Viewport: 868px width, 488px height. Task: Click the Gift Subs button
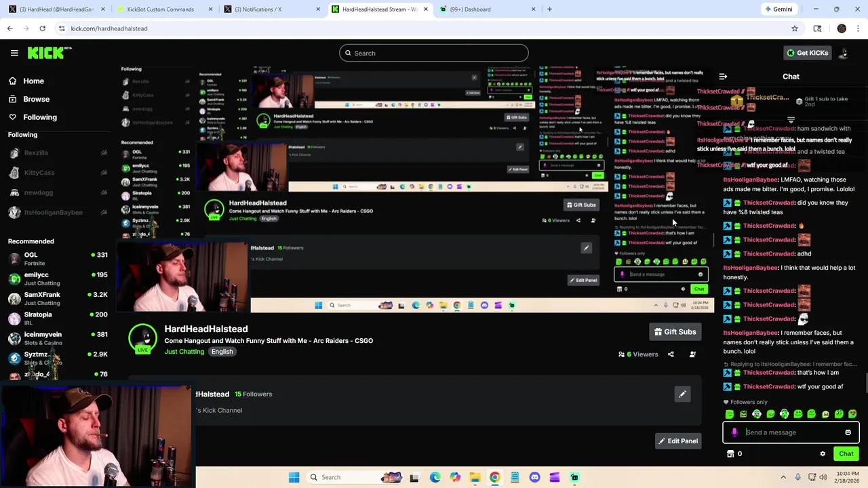675,331
